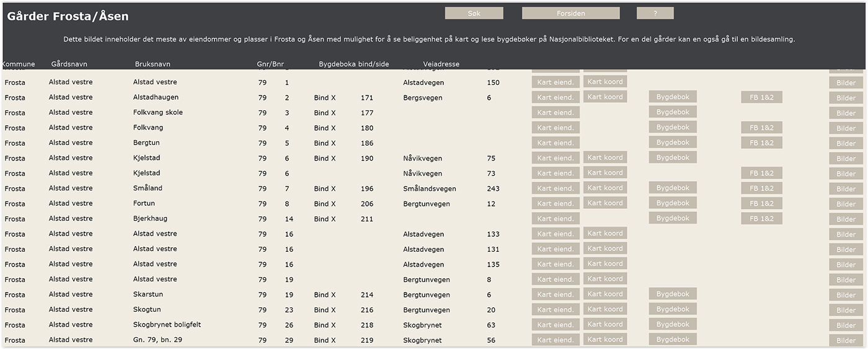Open Bygdebok for Fortun

[673, 203]
